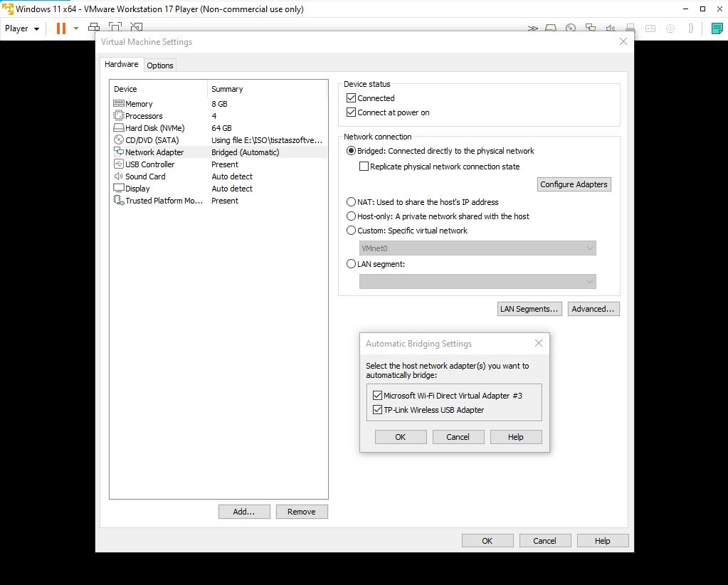Cancel the Automatic Bridging Settings dialog
The image size is (728, 585).
point(458,437)
